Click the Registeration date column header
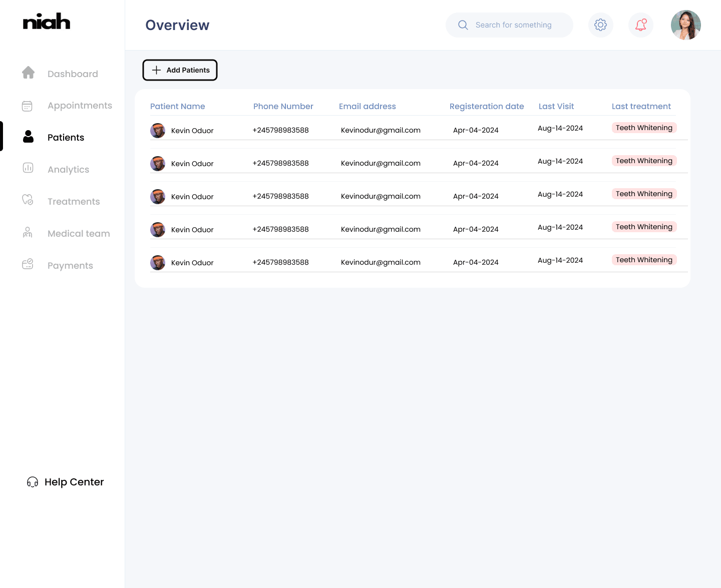The height and width of the screenshot is (588, 721). coord(487,107)
